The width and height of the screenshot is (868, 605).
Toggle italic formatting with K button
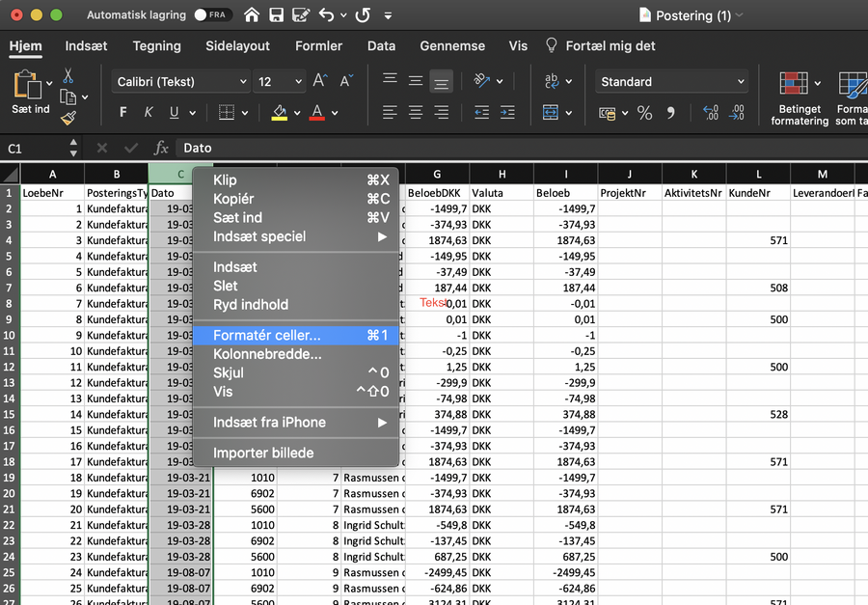pyautogui.click(x=149, y=113)
